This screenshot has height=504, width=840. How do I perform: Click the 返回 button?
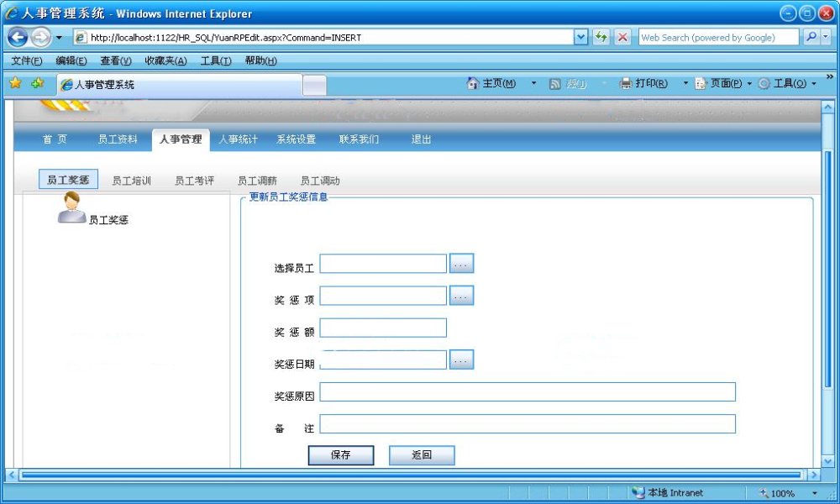coord(422,455)
